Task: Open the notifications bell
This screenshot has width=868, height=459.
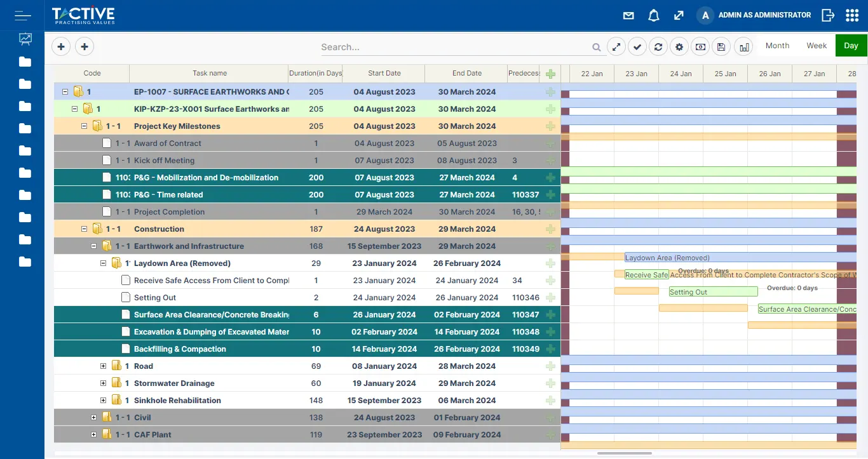Action: (x=653, y=15)
